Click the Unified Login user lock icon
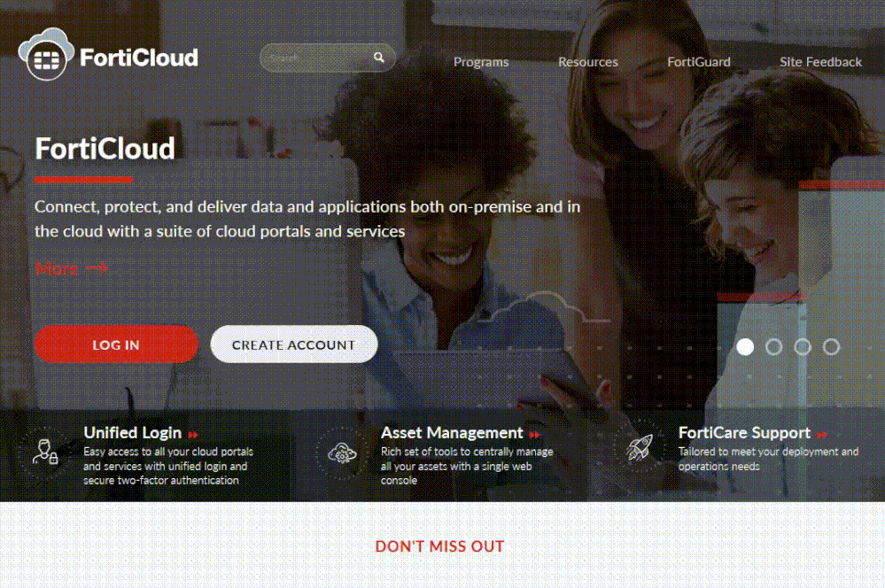Image resolution: width=885 pixels, height=588 pixels. click(45, 452)
